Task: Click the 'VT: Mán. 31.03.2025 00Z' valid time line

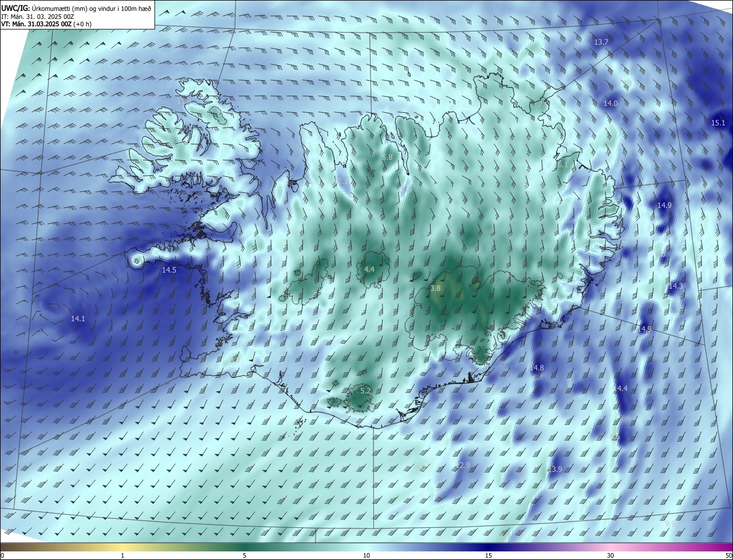Action: click(x=46, y=24)
